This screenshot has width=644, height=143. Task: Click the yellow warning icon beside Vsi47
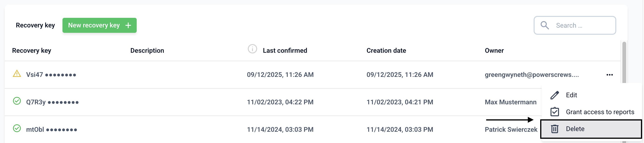(x=17, y=74)
